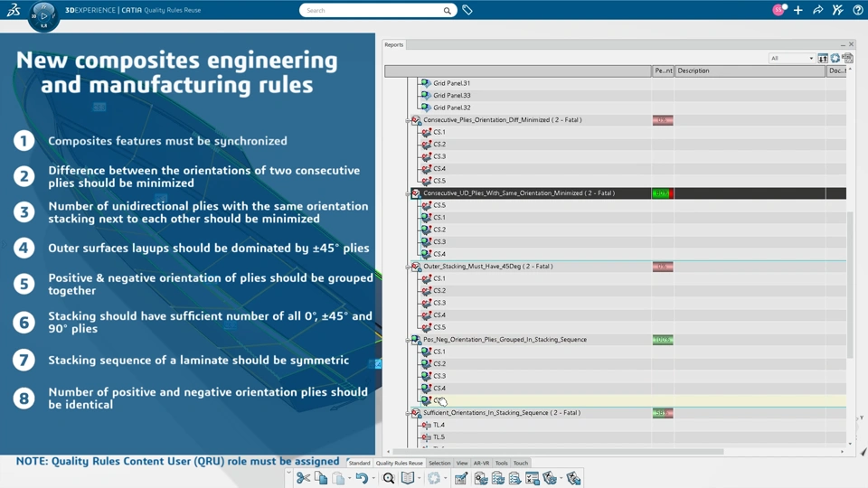868x488 pixels.
Task: Click the Description column header
Action: pos(750,70)
